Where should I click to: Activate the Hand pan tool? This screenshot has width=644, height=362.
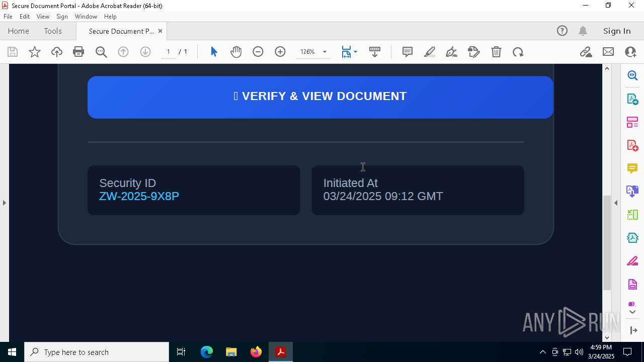click(x=236, y=52)
